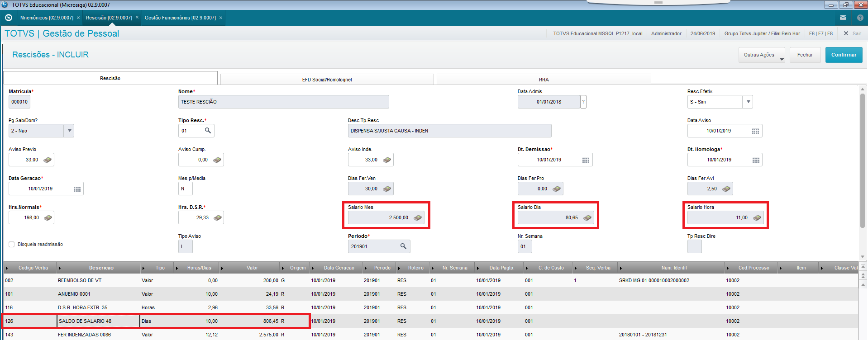Switch to Rescisão form tab
Image resolution: width=868 pixels, height=340 pixels.
click(110, 78)
